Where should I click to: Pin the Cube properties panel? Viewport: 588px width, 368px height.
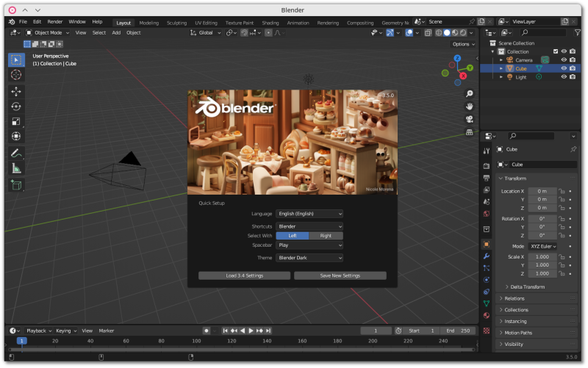(573, 149)
